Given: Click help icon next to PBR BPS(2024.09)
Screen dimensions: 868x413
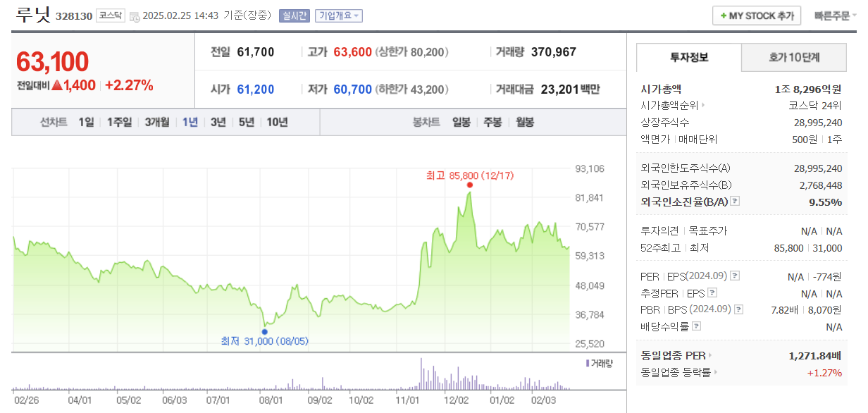Looking at the screenshot, I should 737,309.
